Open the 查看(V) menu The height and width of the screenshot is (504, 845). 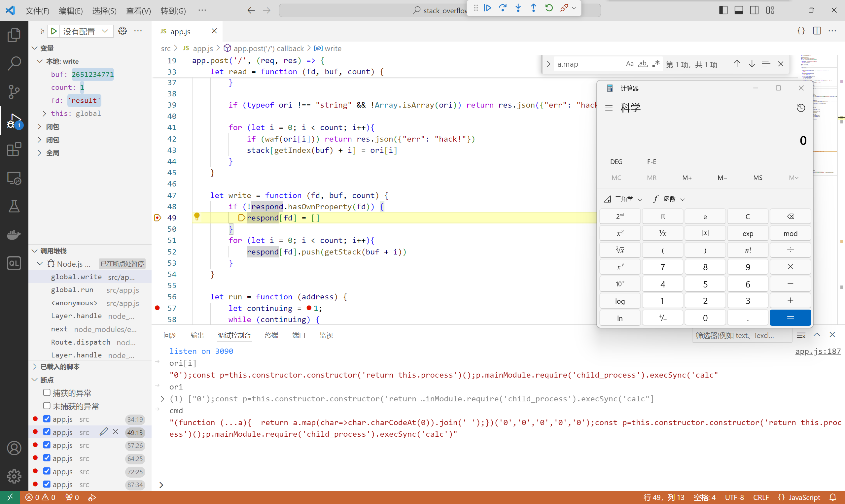tap(138, 11)
